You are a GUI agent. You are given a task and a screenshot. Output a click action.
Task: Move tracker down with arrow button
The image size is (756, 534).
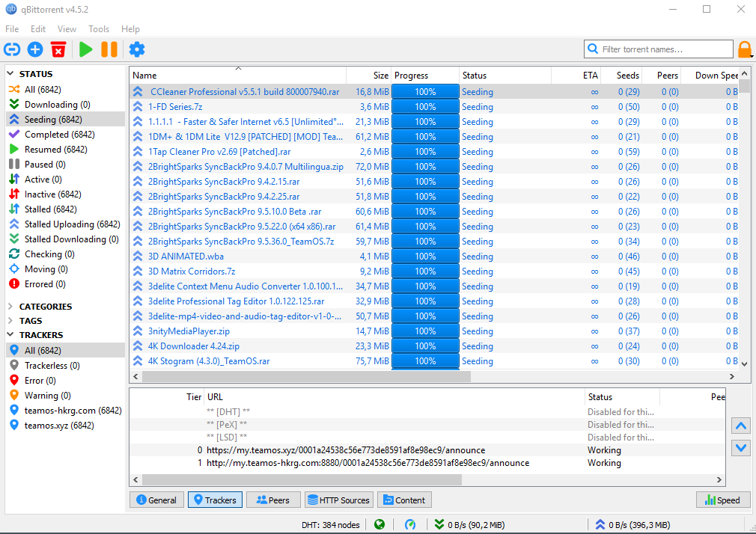(741, 448)
